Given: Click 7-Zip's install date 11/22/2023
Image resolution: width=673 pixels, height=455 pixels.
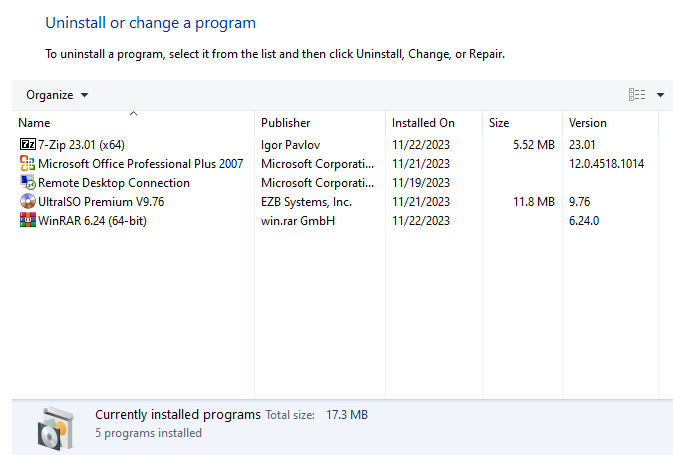Looking at the screenshot, I should [421, 145].
